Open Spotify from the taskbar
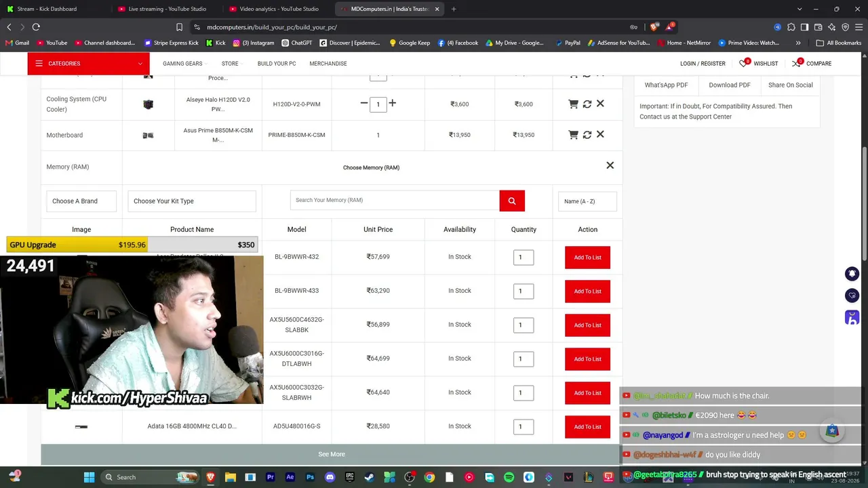Image resolution: width=868 pixels, height=488 pixels. pyautogui.click(x=509, y=477)
